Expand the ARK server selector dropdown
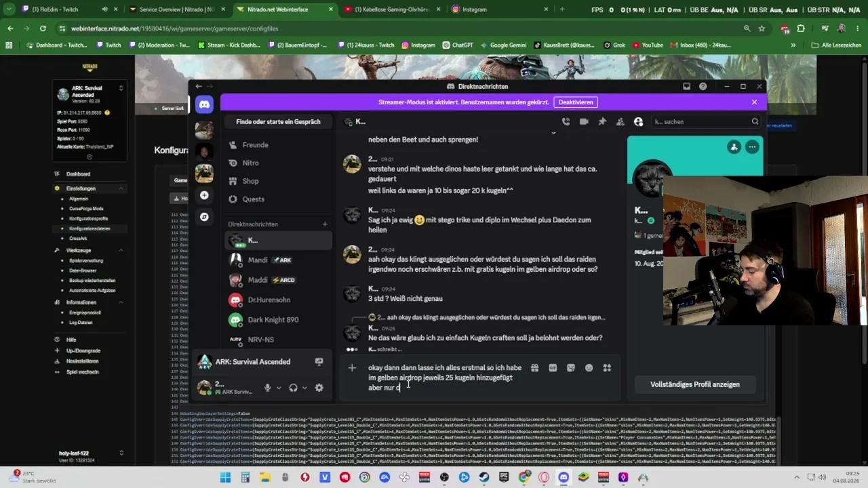The height and width of the screenshot is (488, 868). point(121,88)
